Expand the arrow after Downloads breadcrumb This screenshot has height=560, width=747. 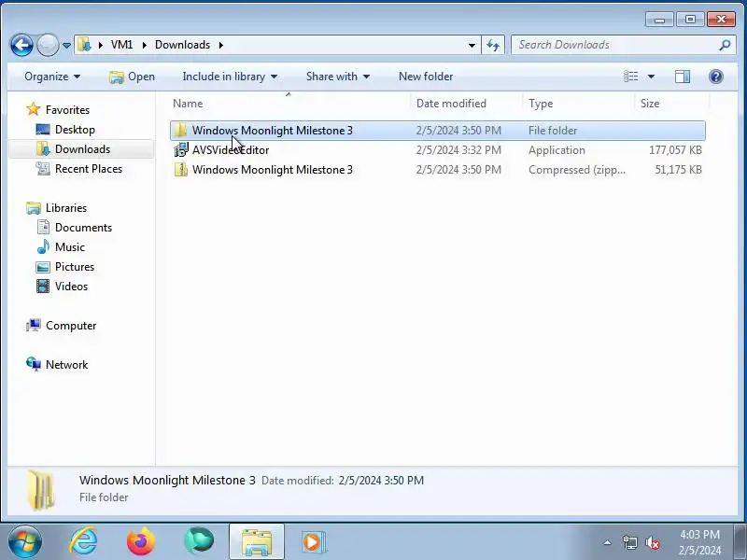(x=221, y=45)
